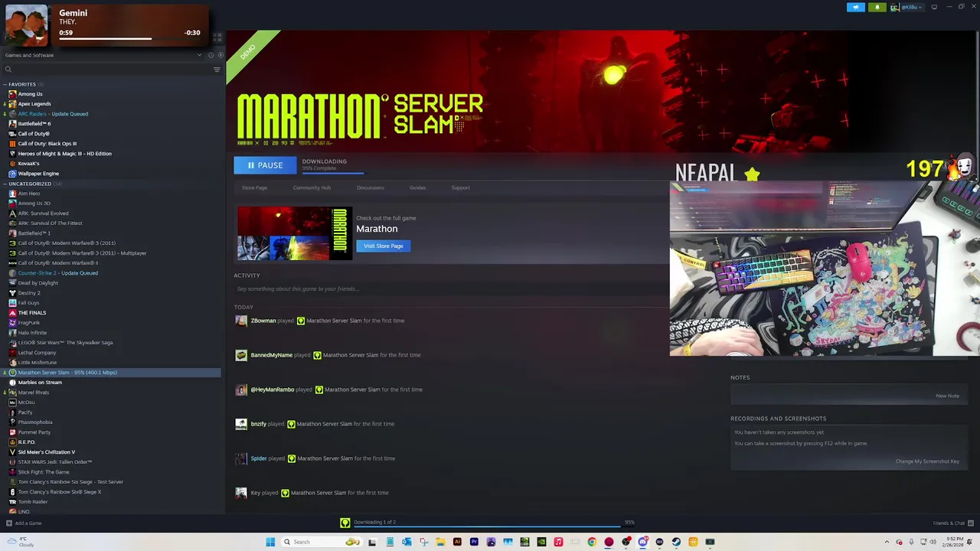Open Discord from the taskbar
980x551 pixels.
(642, 542)
